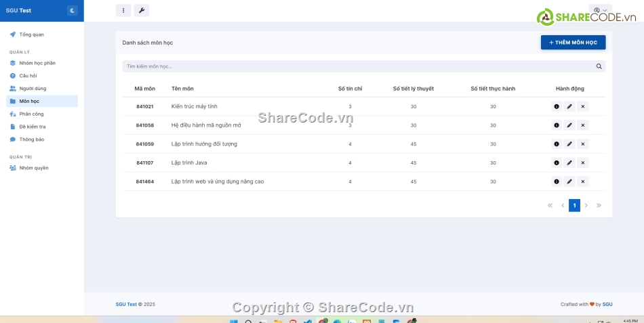Toggle dark mode with the moon icon
Viewport: 644px width, 323px height.
point(73,11)
